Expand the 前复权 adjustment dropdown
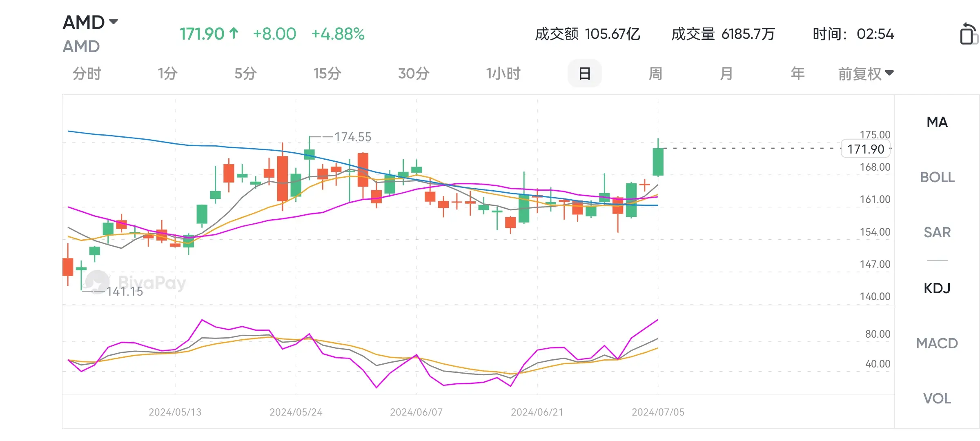The image size is (980, 441). (866, 74)
